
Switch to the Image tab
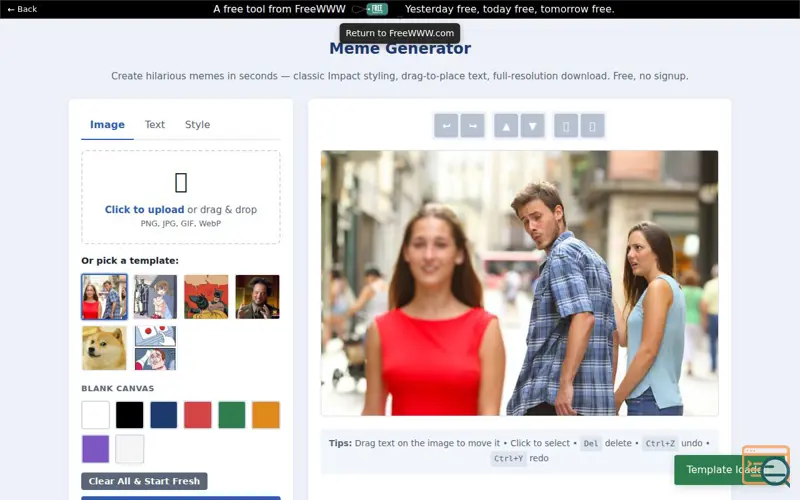(x=107, y=124)
